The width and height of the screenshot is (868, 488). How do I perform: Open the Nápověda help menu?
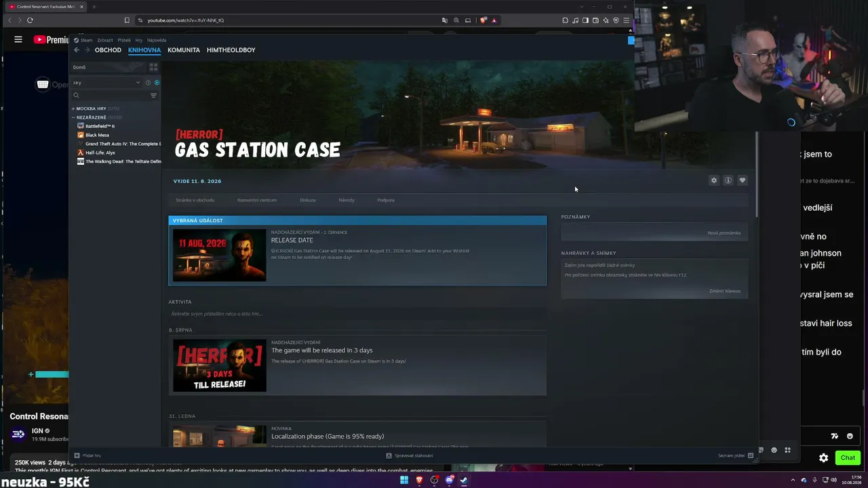tap(157, 40)
